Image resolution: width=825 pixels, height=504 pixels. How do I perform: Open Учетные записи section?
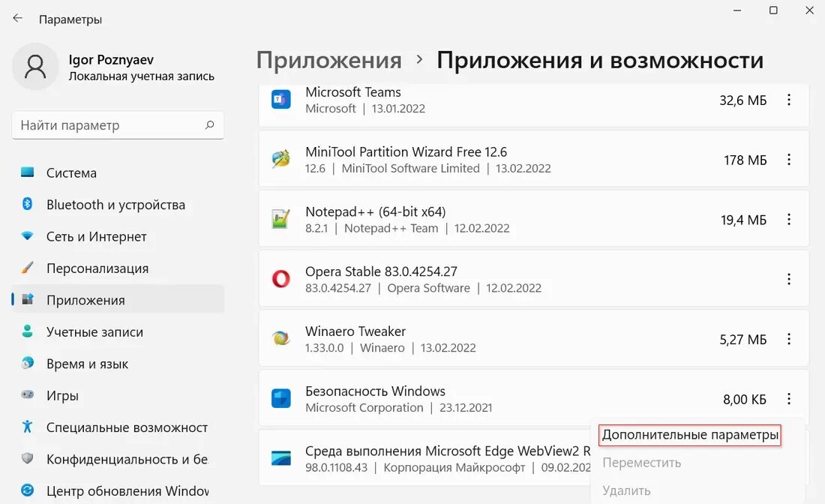[118, 332]
